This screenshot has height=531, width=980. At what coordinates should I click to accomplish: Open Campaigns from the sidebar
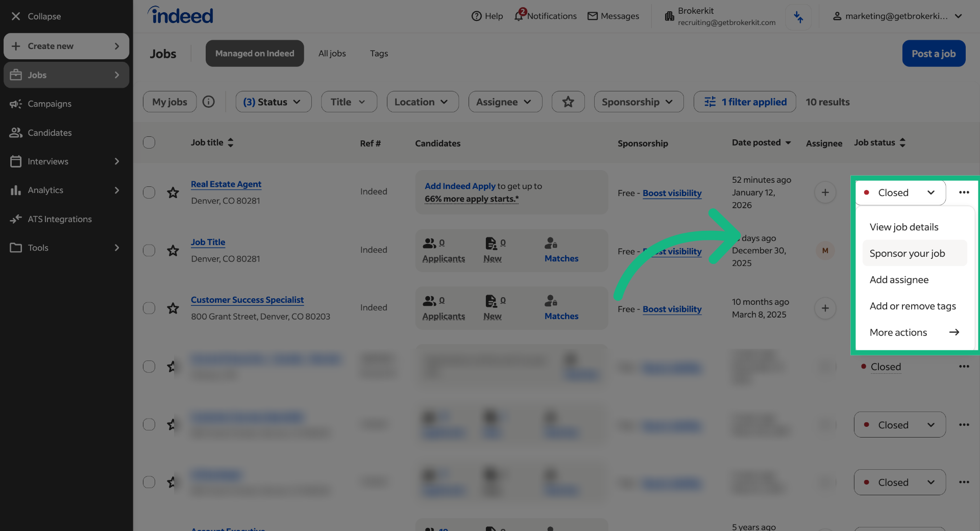(x=49, y=104)
